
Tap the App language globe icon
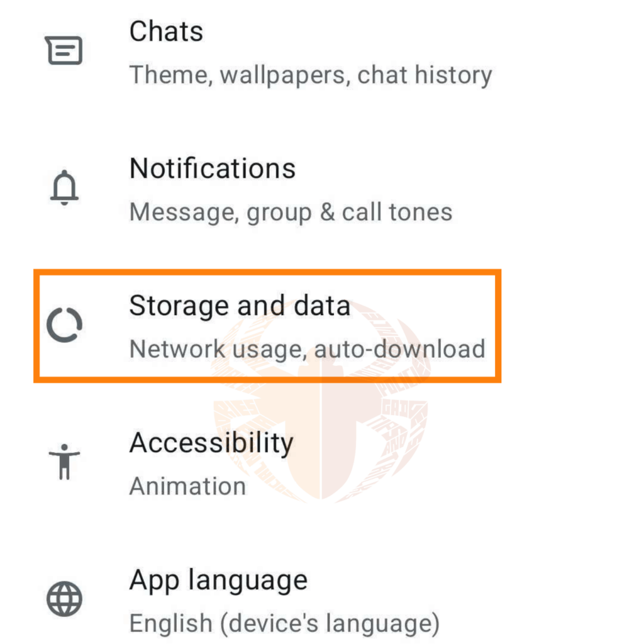pos(65,599)
